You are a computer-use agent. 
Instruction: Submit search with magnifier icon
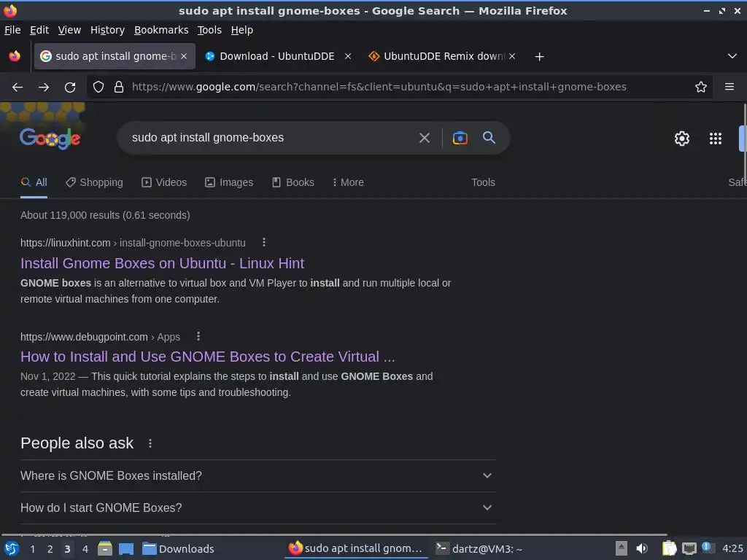[x=489, y=138]
